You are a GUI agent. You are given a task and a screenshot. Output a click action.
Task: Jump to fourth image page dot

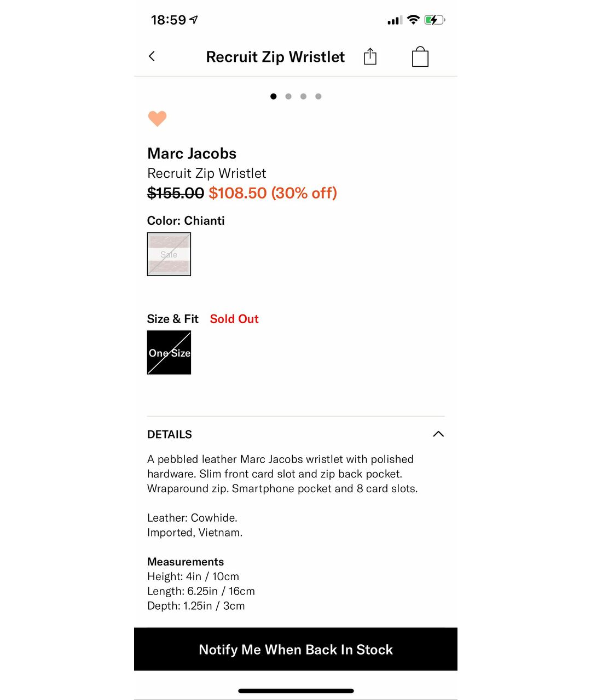pyautogui.click(x=318, y=97)
